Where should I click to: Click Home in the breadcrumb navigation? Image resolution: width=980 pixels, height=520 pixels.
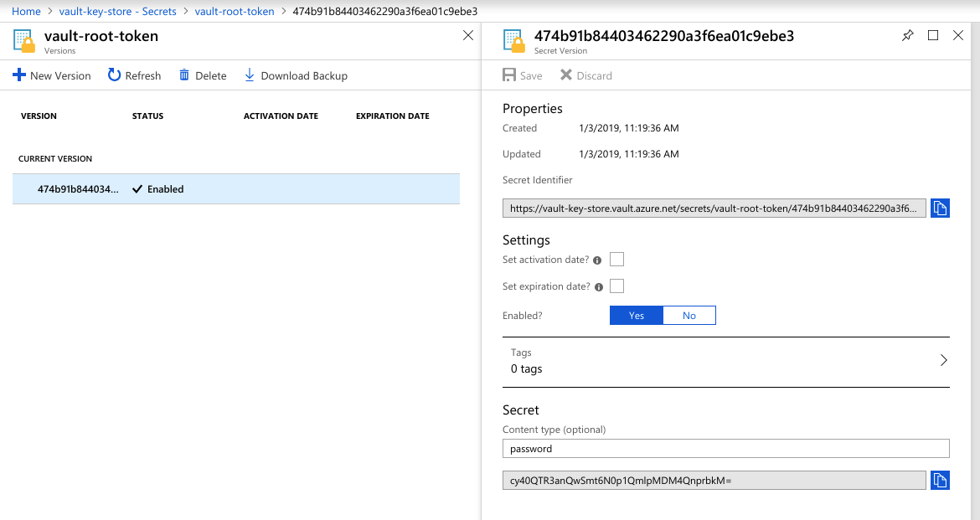click(x=26, y=11)
